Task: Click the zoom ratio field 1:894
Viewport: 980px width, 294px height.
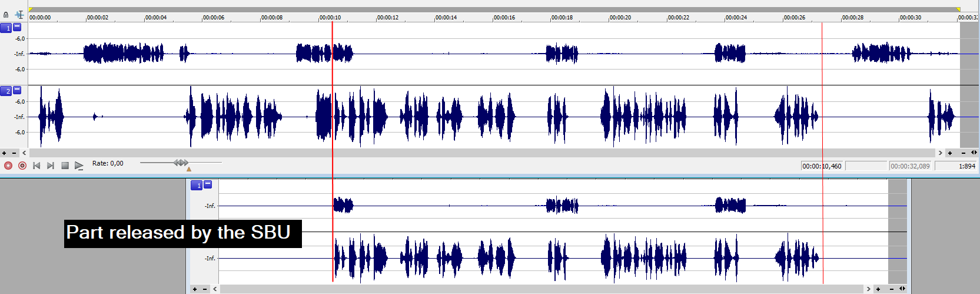Action: pos(956,166)
